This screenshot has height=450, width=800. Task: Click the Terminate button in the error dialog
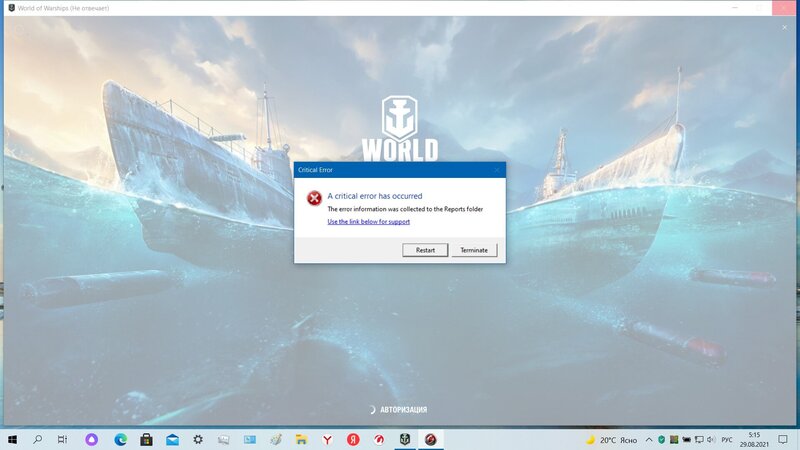tap(474, 250)
